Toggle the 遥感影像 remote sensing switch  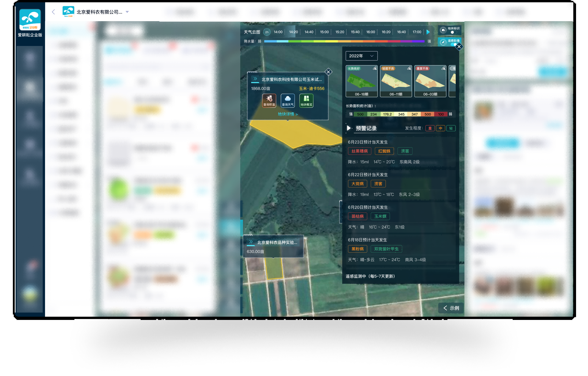(x=453, y=44)
